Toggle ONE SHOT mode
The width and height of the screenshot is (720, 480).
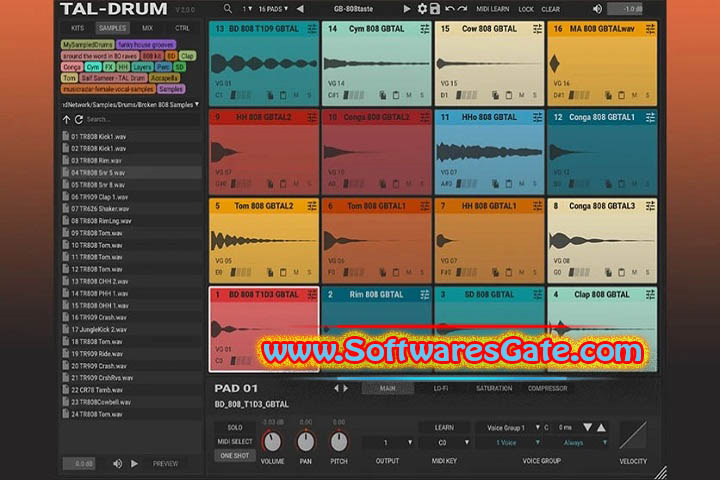coord(235,456)
